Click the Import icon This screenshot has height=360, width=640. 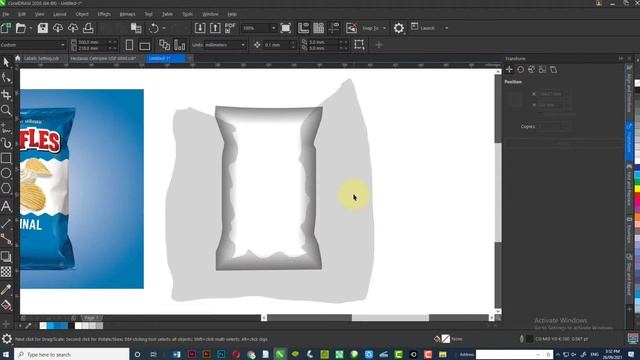pos(200,28)
